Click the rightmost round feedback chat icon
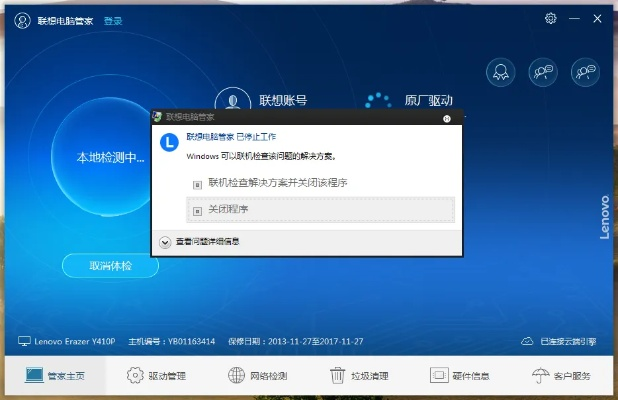The image size is (618, 400). pos(585,71)
